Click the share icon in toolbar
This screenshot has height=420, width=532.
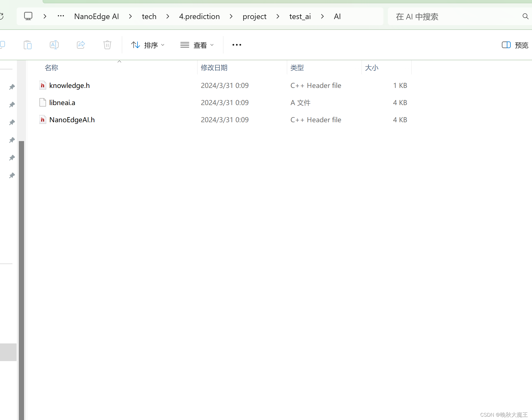81,45
